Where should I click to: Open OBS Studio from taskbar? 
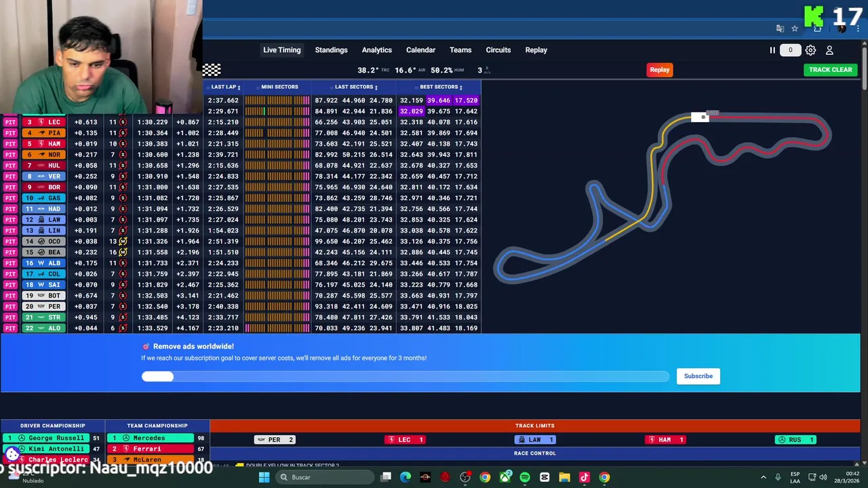tap(465, 477)
